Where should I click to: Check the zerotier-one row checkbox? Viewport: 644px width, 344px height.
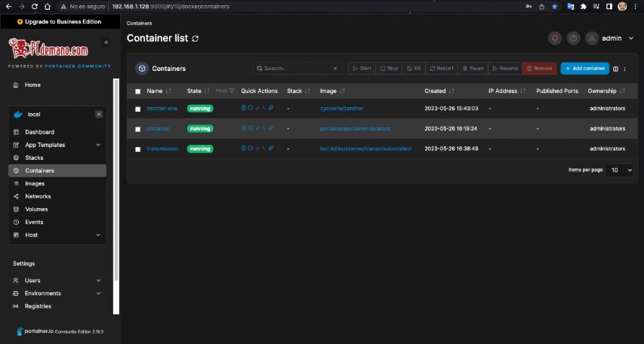[x=138, y=109]
